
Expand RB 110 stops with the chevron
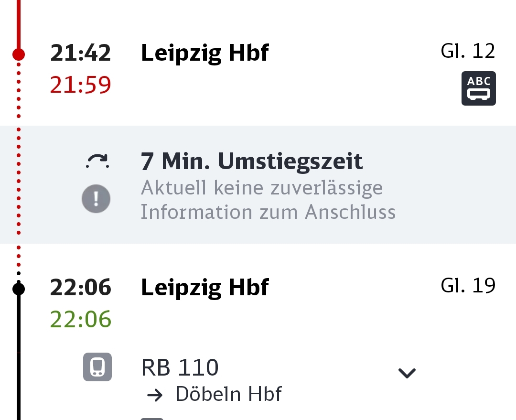[x=407, y=373]
